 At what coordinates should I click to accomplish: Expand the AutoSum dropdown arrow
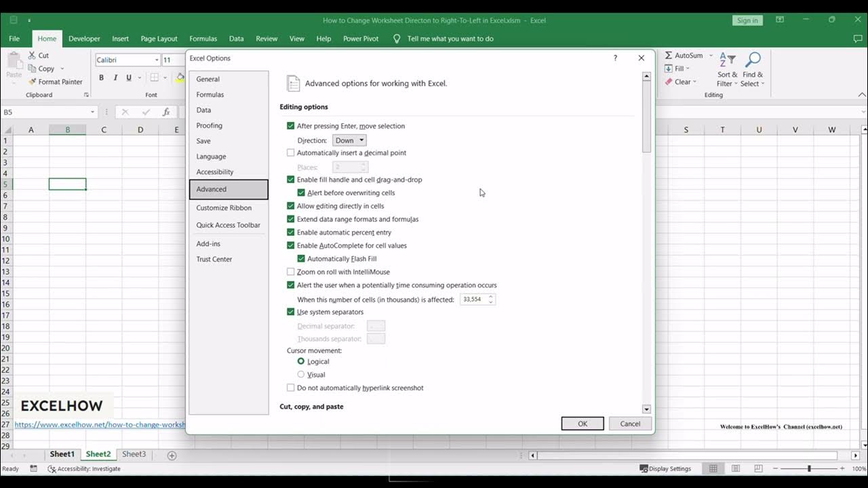[x=711, y=56]
